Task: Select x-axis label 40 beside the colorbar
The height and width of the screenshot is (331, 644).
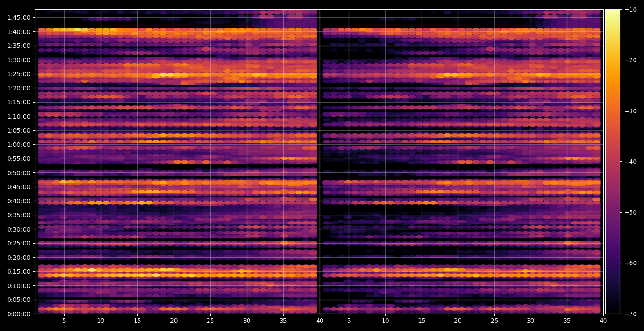Action: pyautogui.click(x=603, y=321)
